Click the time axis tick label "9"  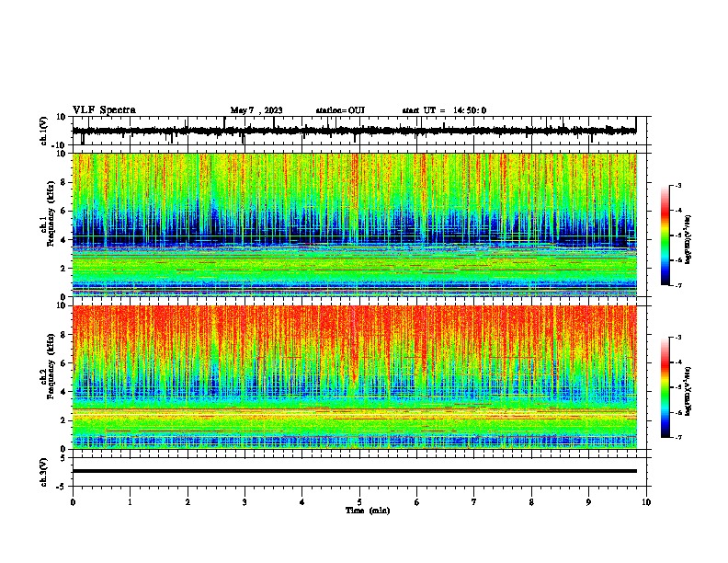[588, 502]
